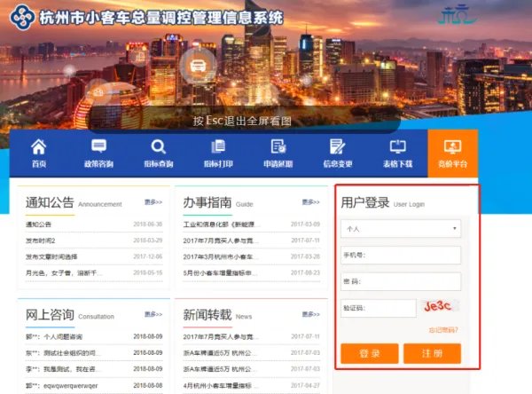
Task: Click the orange 登录 button
Action: pos(370,353)
